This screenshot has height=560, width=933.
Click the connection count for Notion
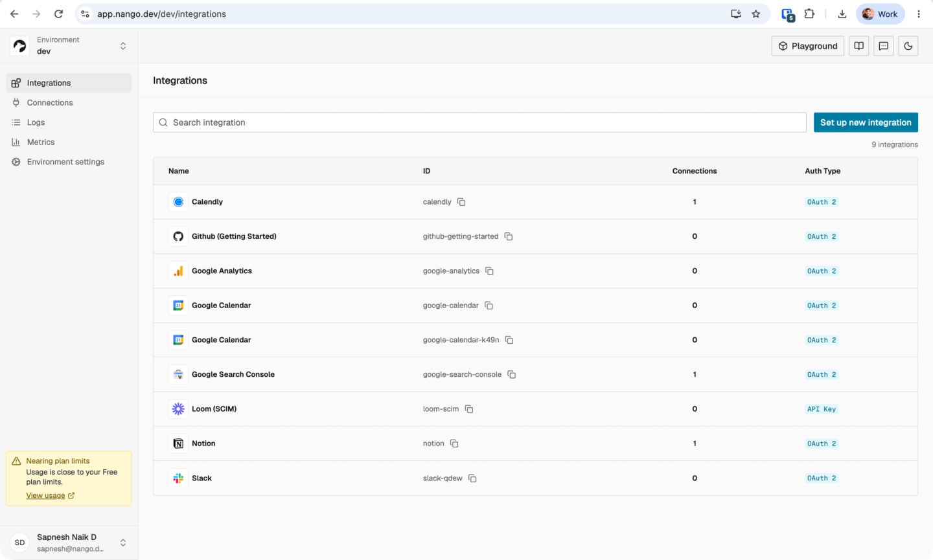pos(695,443)
